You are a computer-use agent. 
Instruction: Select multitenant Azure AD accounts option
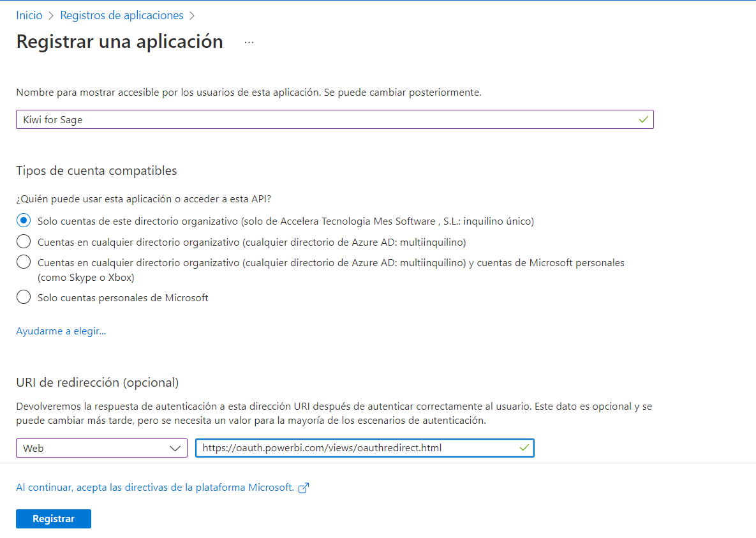pos(24,241)
